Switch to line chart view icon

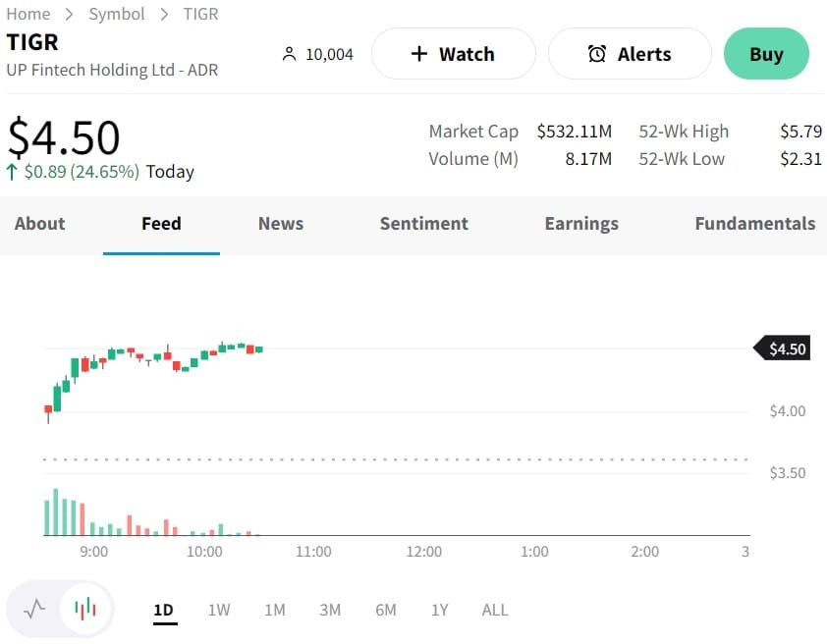coord(34,610)
